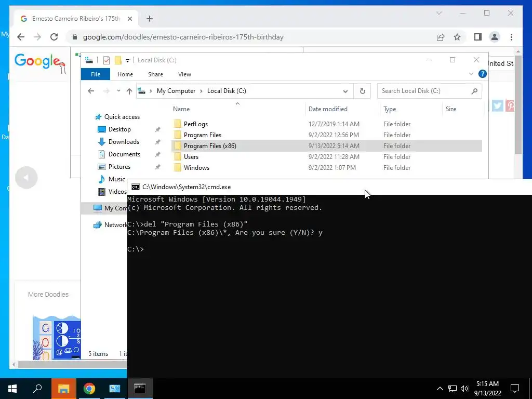Click Explorer's back arrow
The height and width of the screenshot is (399, 532).
[90, 91]
